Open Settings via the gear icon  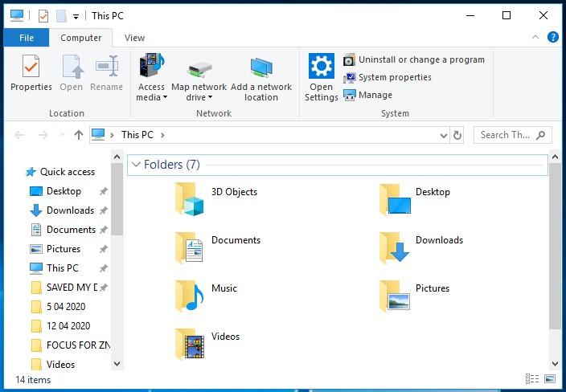(x=322, y=66)
